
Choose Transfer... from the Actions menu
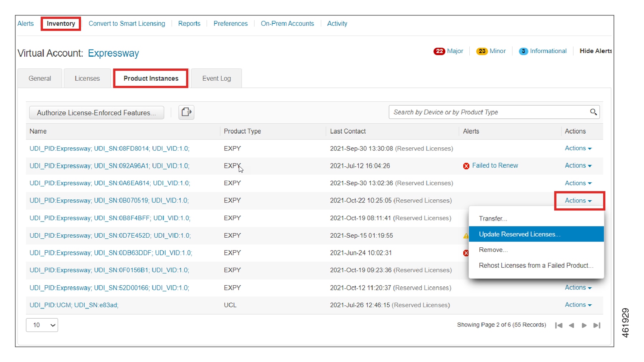pos(536,219)
